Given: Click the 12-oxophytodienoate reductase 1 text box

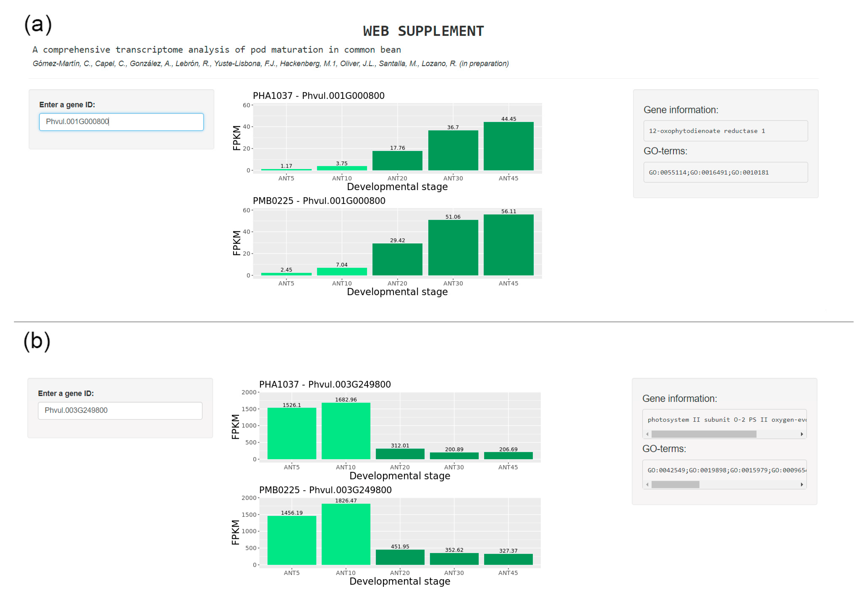Looking at the screenshot, I should pos(725,131).
